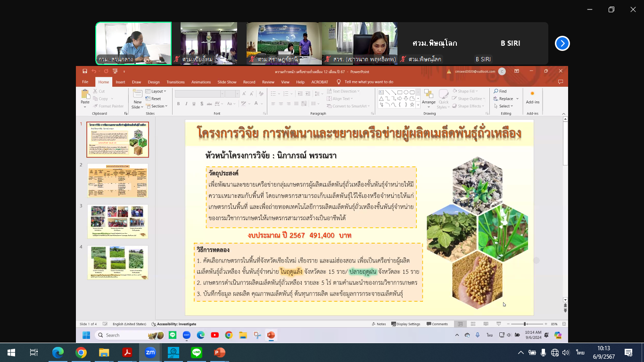The image size is (644, 362).
Task: Adjust the zoom slider in status bar
Action: tap(526, 324)
